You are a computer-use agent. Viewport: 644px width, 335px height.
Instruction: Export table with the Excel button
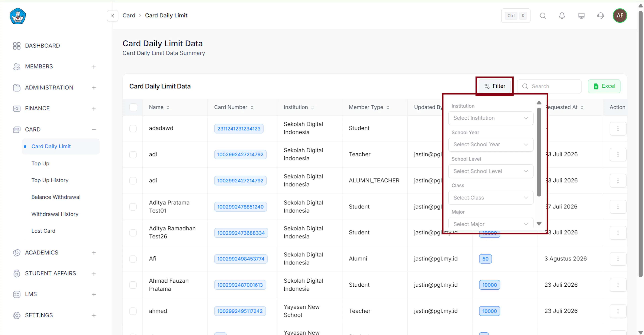coord(604,86)
